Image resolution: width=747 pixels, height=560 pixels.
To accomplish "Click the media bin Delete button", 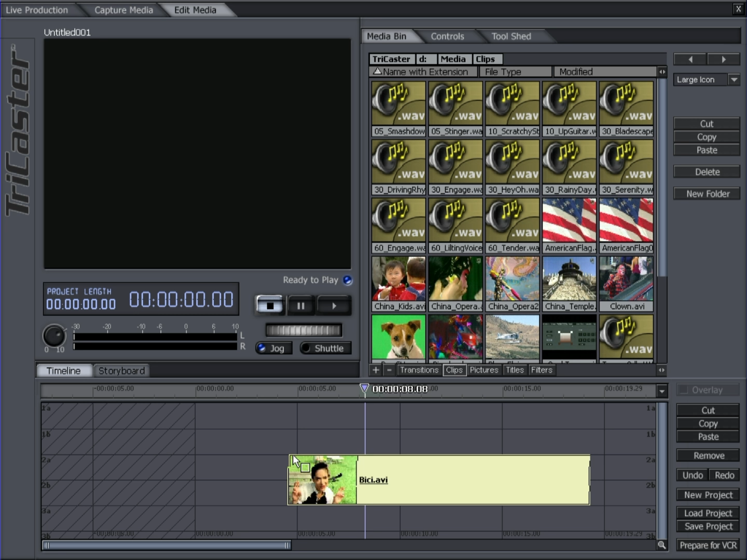I will click(x=707, y=172).
